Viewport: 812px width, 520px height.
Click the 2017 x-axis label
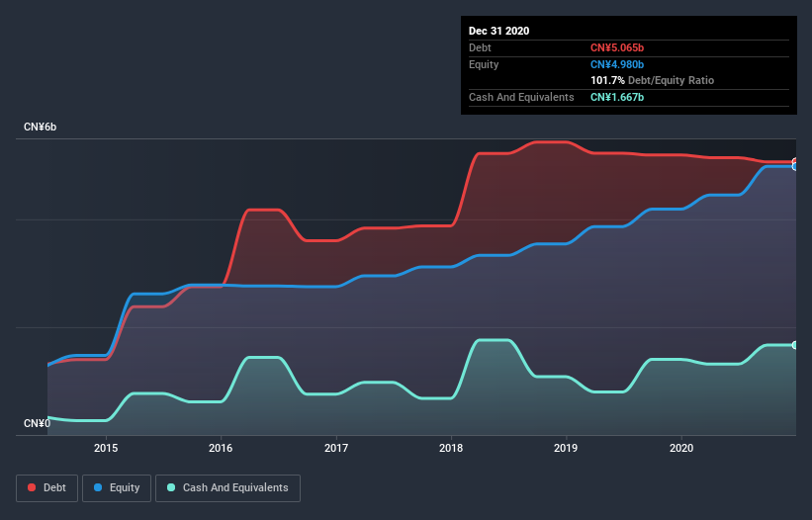click(x=336, y=448)
